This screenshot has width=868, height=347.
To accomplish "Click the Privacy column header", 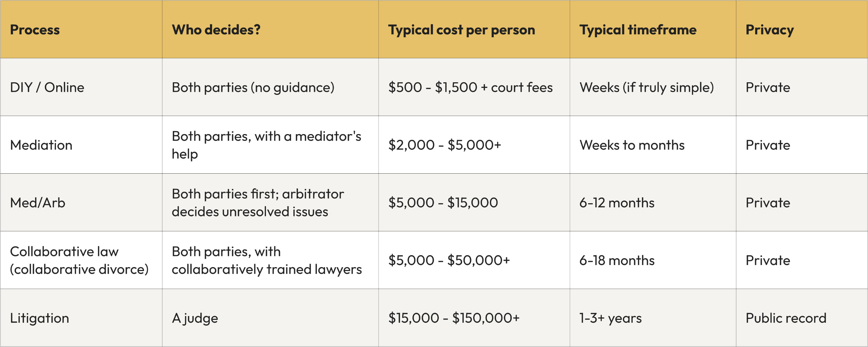I will click(769, 30).
